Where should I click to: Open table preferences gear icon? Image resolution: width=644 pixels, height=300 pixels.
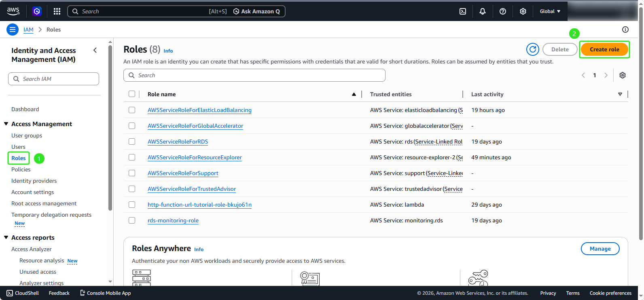pyautogui.click(x=623, y=75)
